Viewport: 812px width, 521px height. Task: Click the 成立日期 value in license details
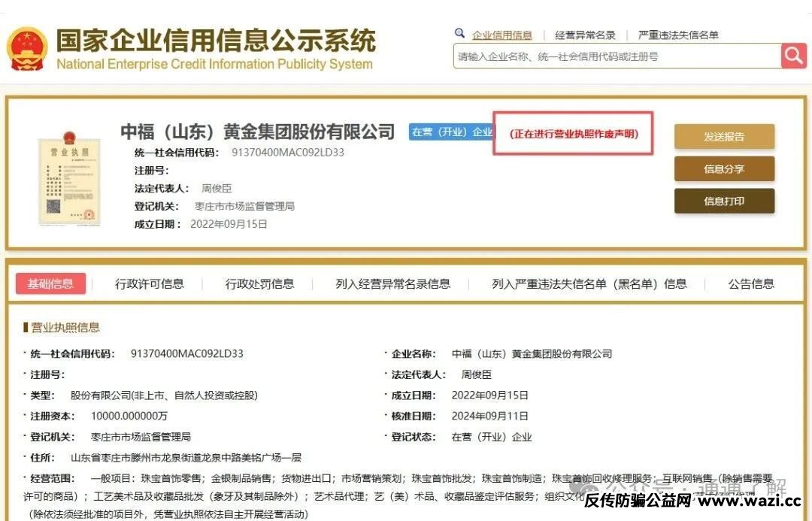point(490,395)
